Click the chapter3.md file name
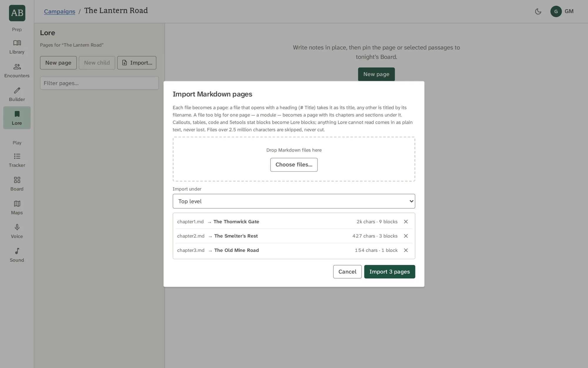This screenshot has height=368, width=588. point(191,250)
